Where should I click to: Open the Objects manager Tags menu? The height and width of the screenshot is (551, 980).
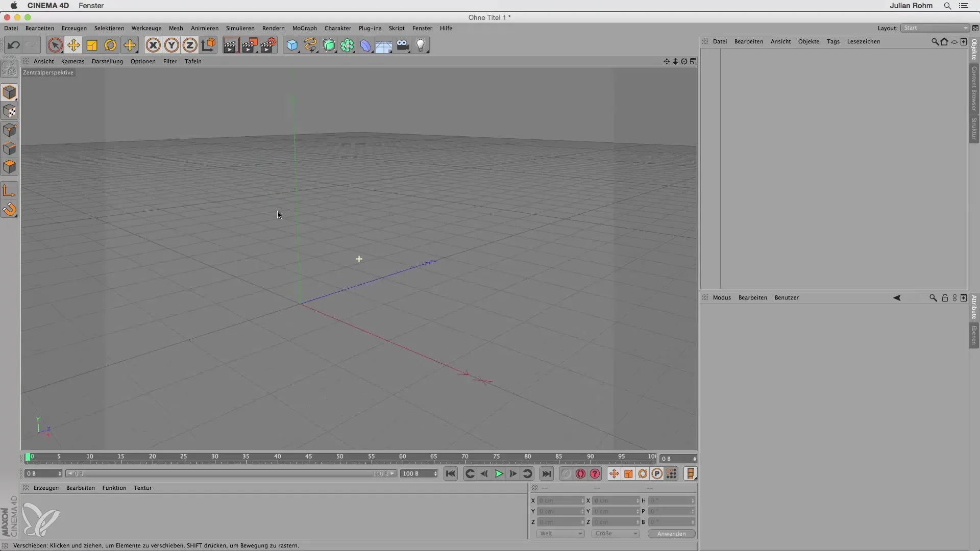(833, 41)
